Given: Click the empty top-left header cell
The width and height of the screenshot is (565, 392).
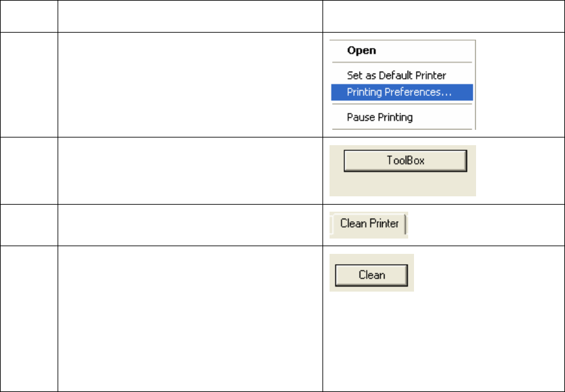Looking at the screenshot, I should pyautogui.click(x=29, y=16).
